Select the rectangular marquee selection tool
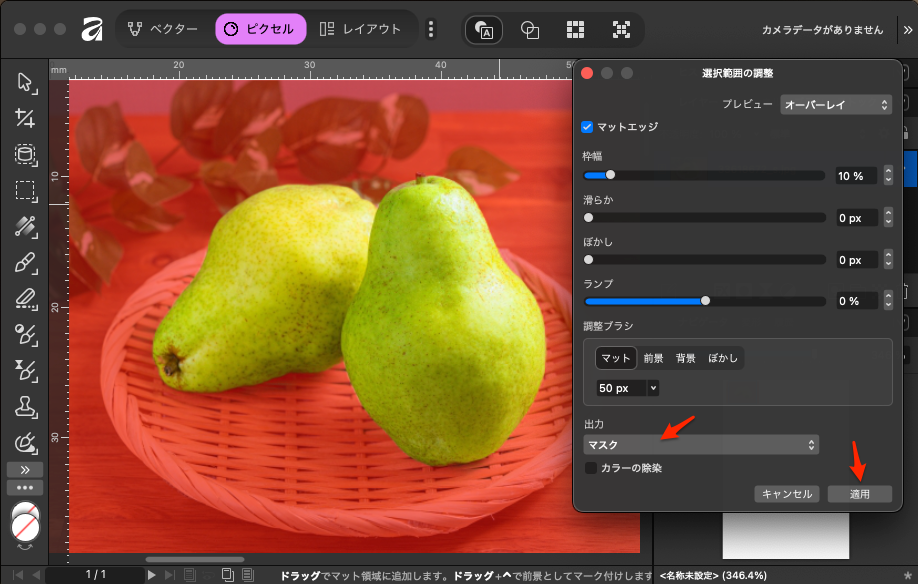 (x=25, y=190)
